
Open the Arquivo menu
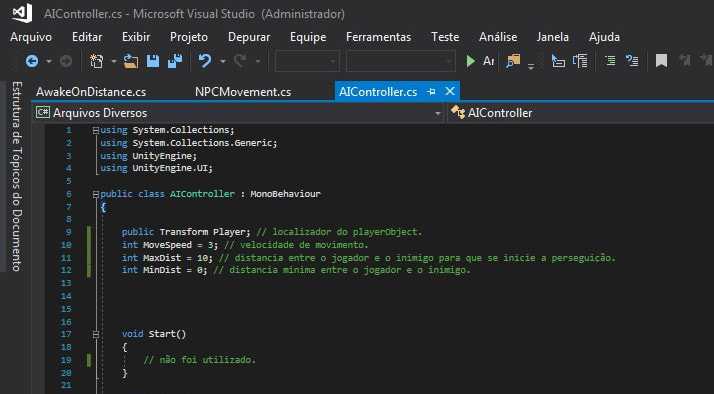coord(31,37)
